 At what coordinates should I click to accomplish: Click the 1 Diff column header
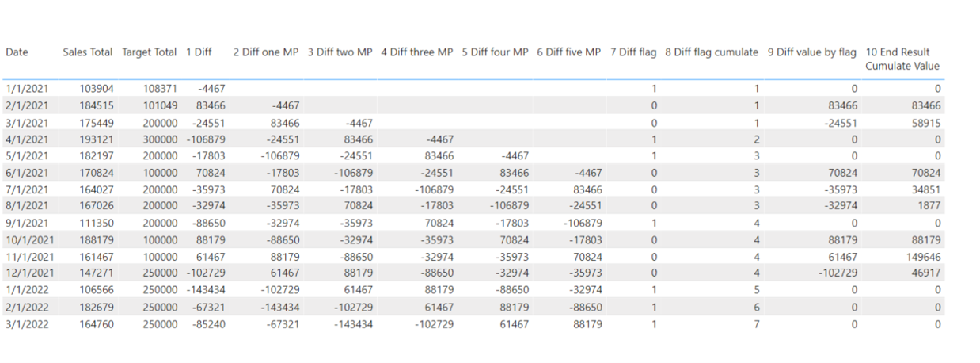199,52
